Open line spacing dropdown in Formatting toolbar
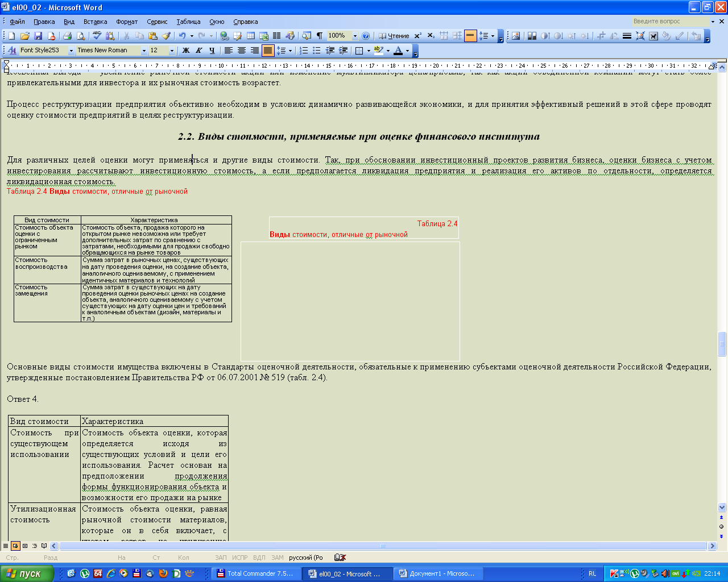 click(x=290, y=50)
